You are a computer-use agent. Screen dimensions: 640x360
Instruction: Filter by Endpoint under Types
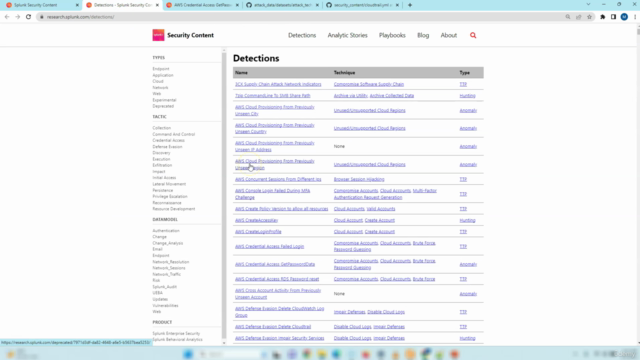pyautogui.click(x=161, y=69)
